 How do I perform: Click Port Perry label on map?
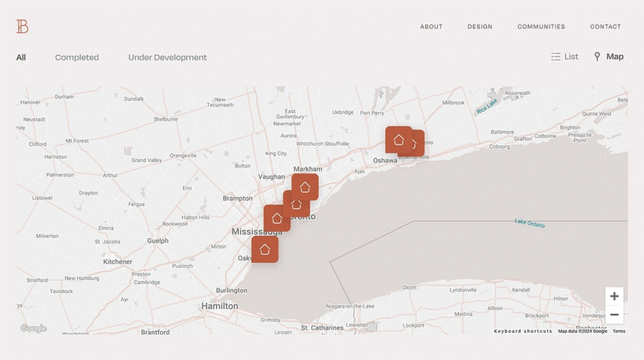pos(372,113)
